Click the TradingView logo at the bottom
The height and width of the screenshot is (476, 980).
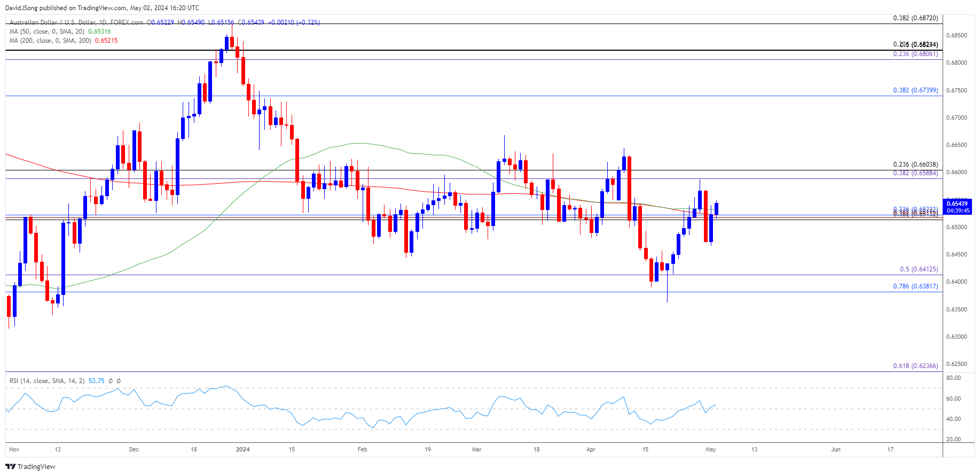pos(30,466)
